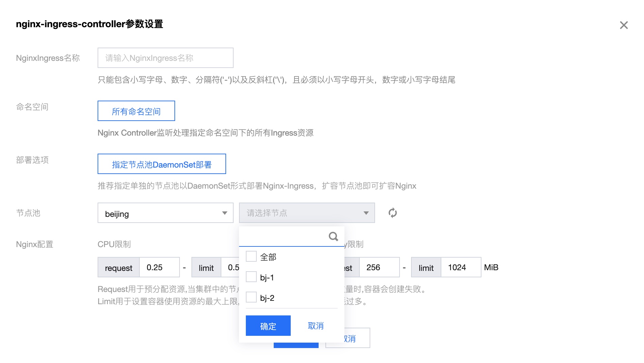Screen dimensions: 644x363
Task: Select the 所有命名空间 option
Action: [x=136, y=111]
